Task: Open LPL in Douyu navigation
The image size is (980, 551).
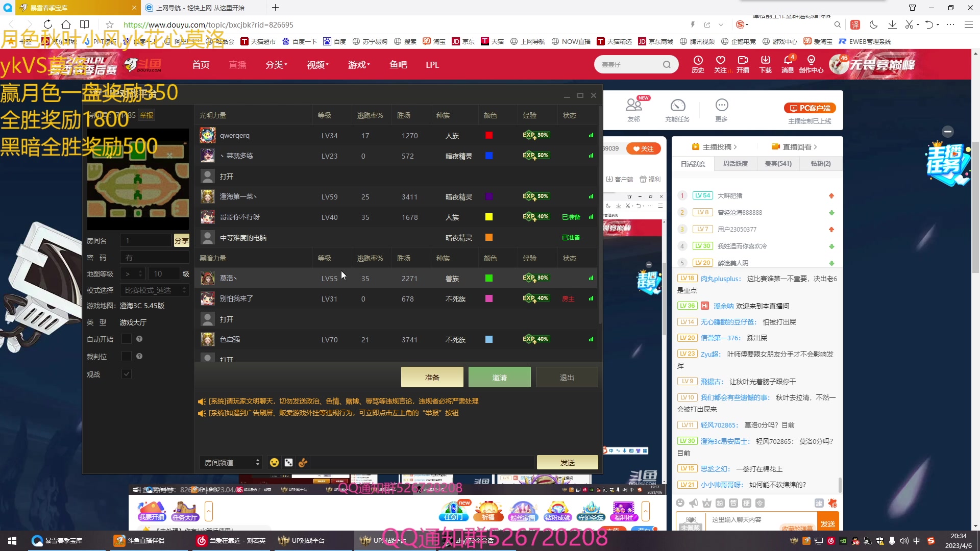Action: (x=432, y=65)
